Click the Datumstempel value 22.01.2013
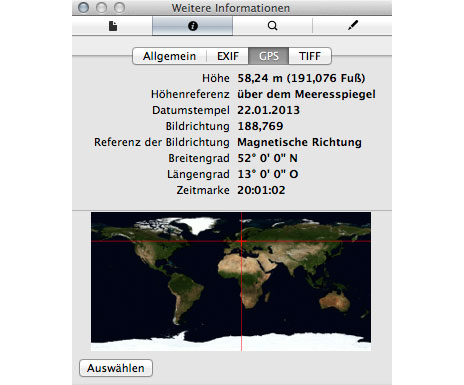464x385 pixels. point(268,110)
